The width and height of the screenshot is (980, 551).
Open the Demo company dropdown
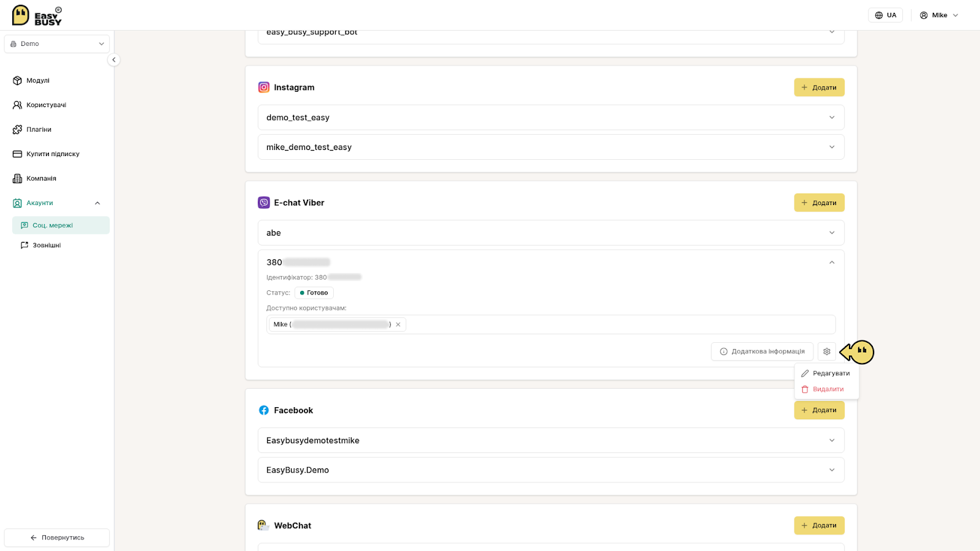(57, 44)
